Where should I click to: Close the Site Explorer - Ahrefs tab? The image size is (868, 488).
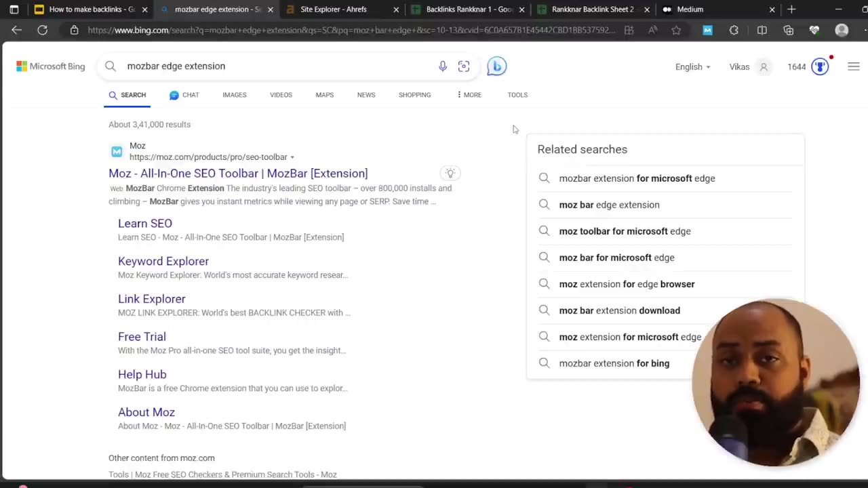(x=396, y=9)
